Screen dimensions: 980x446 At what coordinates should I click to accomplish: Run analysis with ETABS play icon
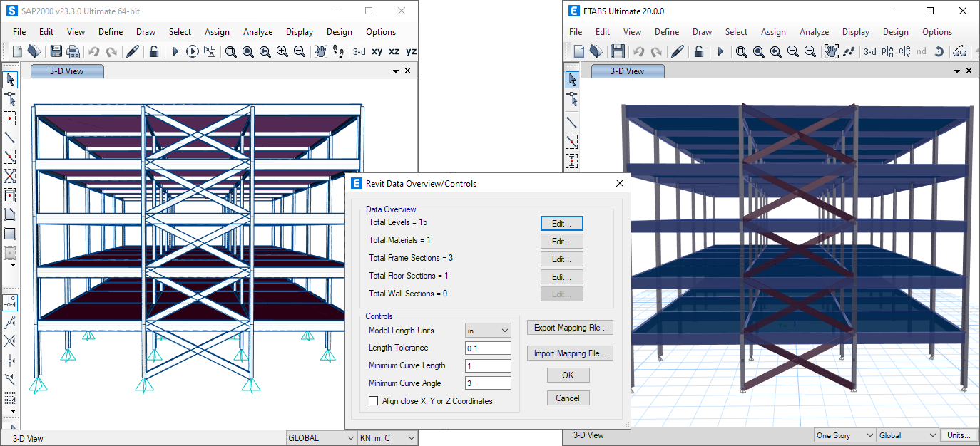[720, 51]
